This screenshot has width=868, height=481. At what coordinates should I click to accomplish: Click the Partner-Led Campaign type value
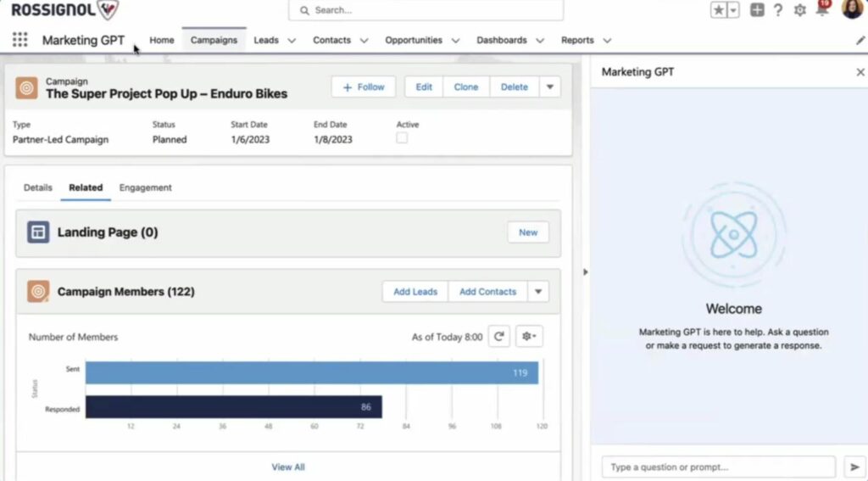point(60,140)
